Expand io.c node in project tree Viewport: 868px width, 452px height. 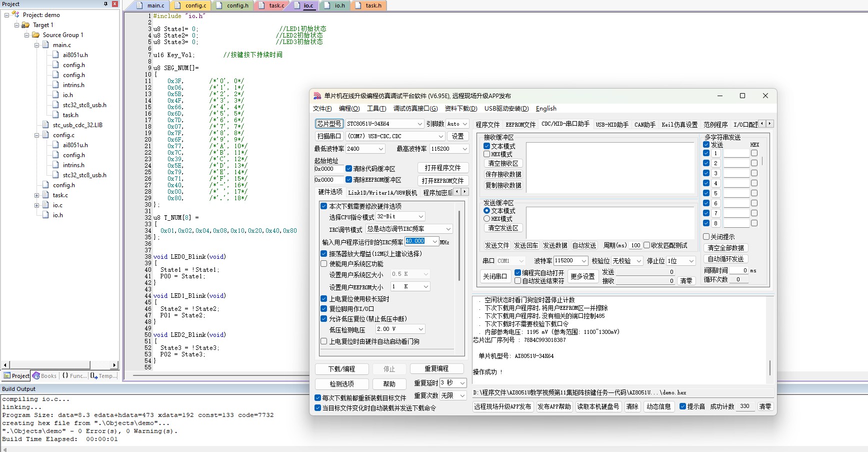point(36,205)
